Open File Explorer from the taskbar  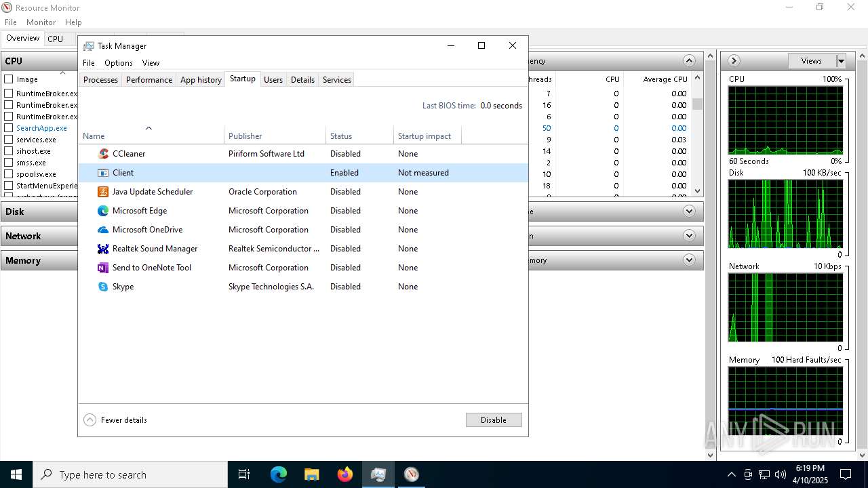tap(311, 474)
